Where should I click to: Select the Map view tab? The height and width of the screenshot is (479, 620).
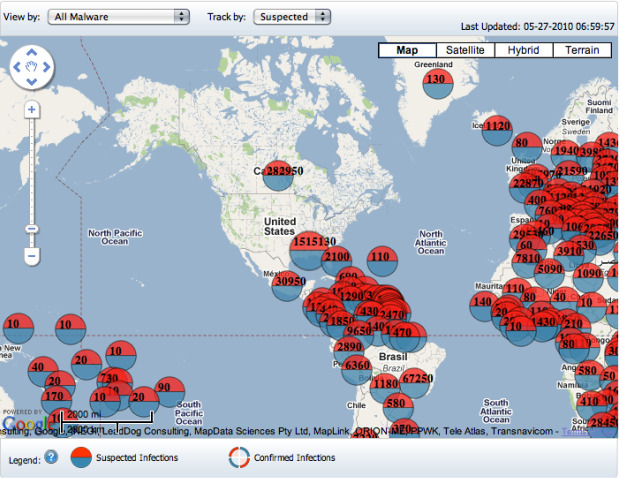point(407,50)
